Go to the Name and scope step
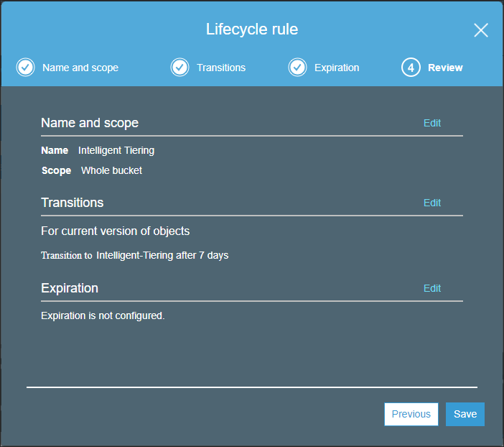 (x=80, y=68)
